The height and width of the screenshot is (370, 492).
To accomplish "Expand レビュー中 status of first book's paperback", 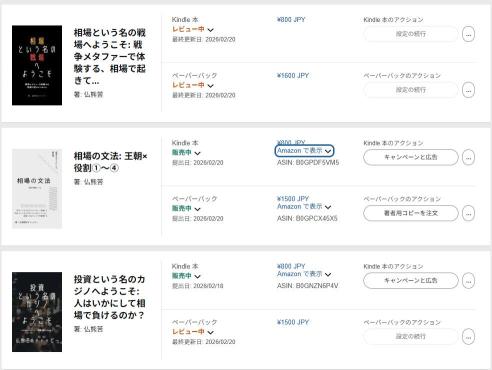I will pyautogui.click(x=193, y=85).
